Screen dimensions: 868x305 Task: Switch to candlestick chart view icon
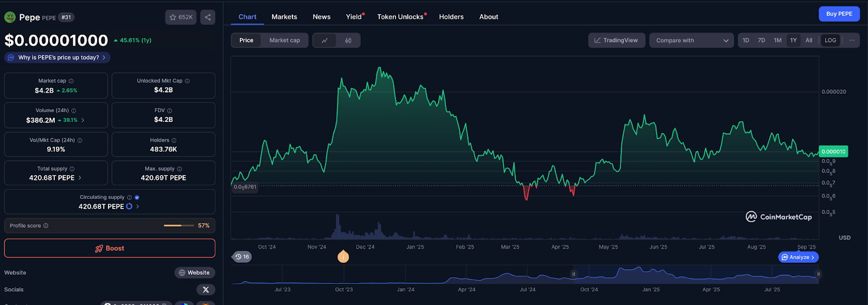[348, 40]
